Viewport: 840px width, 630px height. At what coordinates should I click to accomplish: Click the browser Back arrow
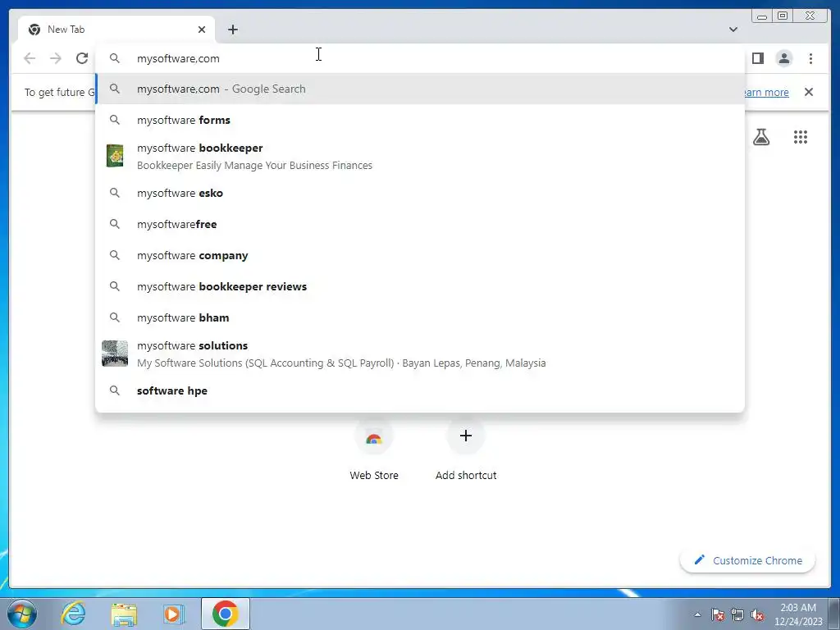click(x=30, y=58)
